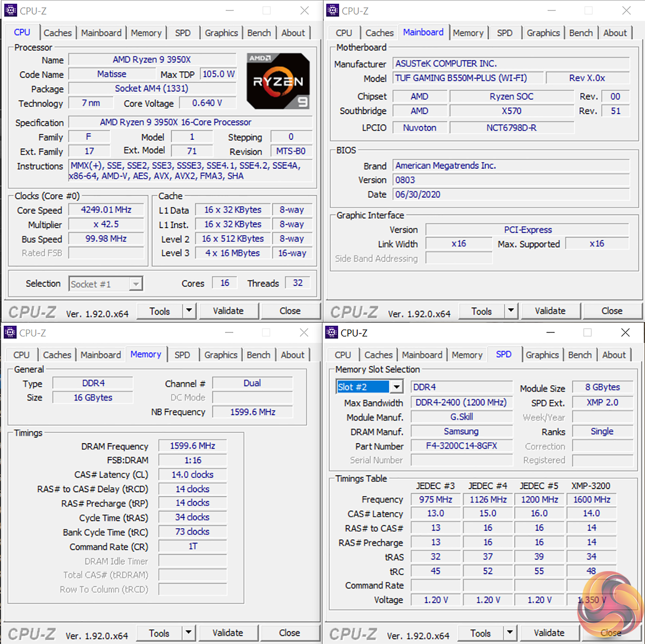Open the Socket #1 selection dropdown
Viewport: 645px width, 644px height.
click(135, 284)
